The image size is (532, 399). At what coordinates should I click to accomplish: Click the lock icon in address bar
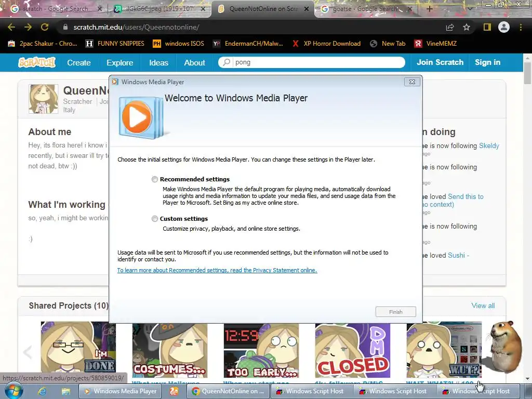pyautogui.click(x=65, y=27)
